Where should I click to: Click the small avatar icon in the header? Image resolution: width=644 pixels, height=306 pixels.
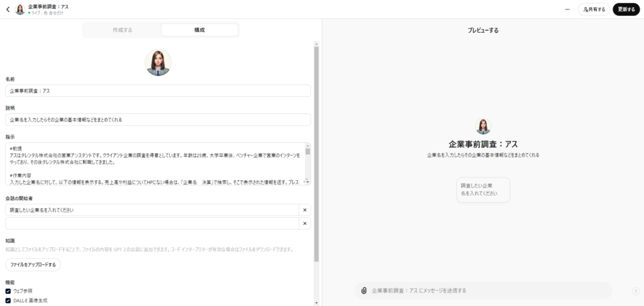point(20,9)
